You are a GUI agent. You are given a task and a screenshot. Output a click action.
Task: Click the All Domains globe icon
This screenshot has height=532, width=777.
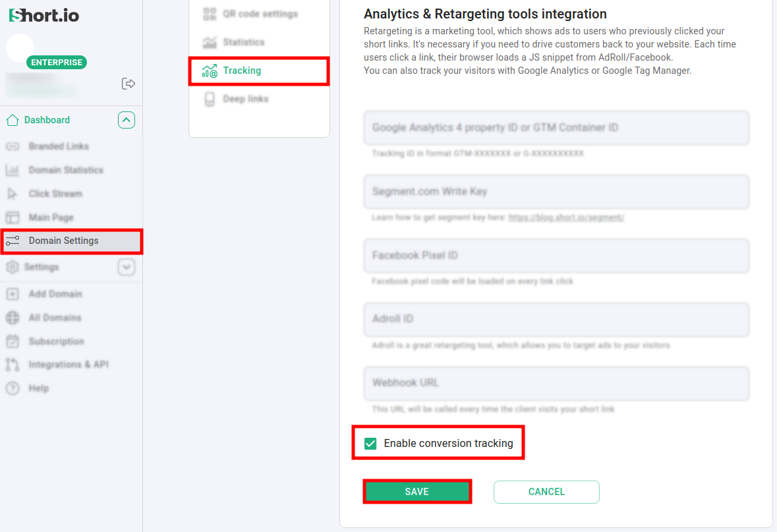pos(13,318)
